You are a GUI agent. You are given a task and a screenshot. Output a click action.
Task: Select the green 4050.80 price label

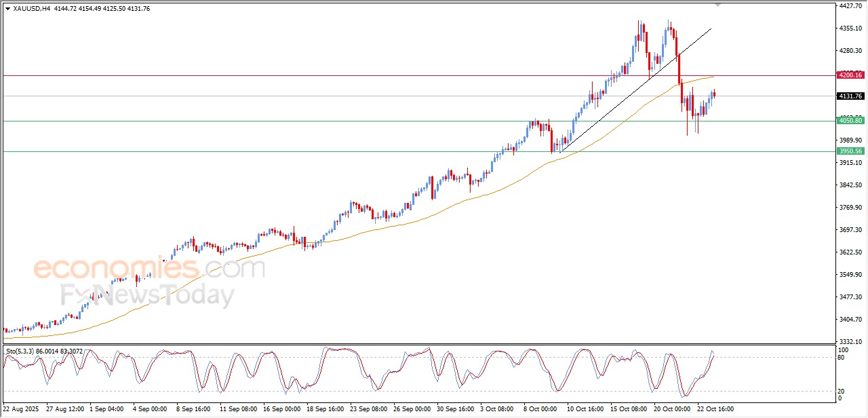click(850, 121)
